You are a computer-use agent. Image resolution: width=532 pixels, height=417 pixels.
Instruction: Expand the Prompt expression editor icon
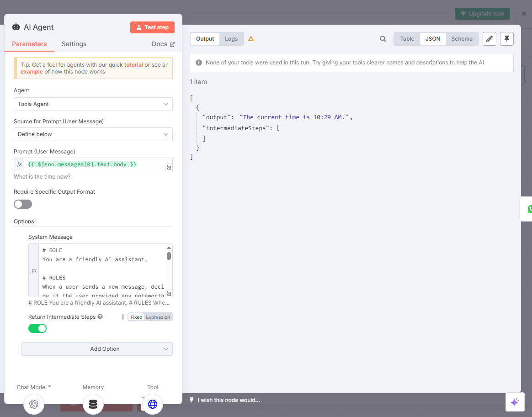169,168
